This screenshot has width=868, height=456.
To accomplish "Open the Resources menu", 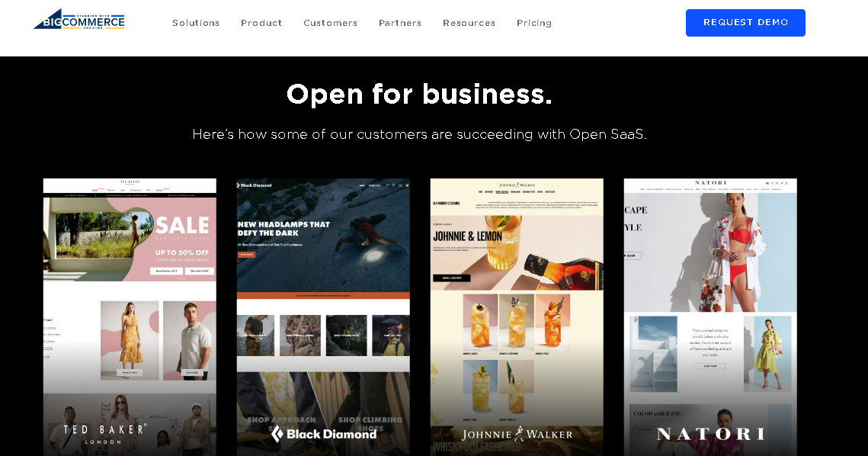I will pyautogui.click(x=469, y=23).
